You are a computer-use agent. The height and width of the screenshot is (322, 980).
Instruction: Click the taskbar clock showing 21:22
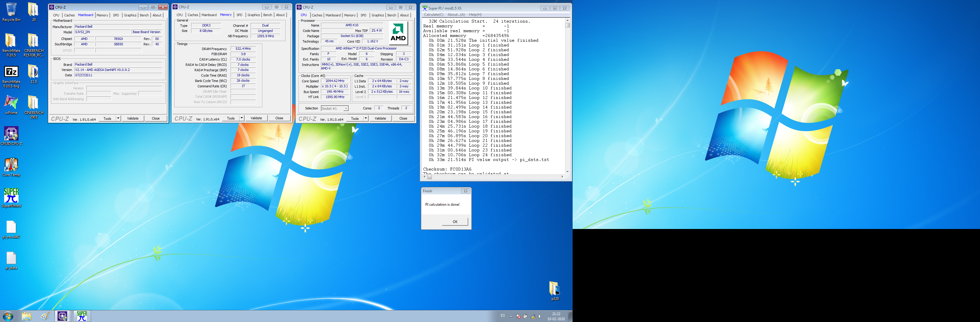(x=556, y=316)
